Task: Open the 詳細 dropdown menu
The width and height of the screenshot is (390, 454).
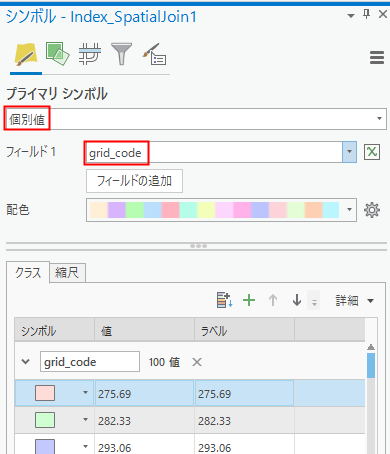Action: click(355, 301)
